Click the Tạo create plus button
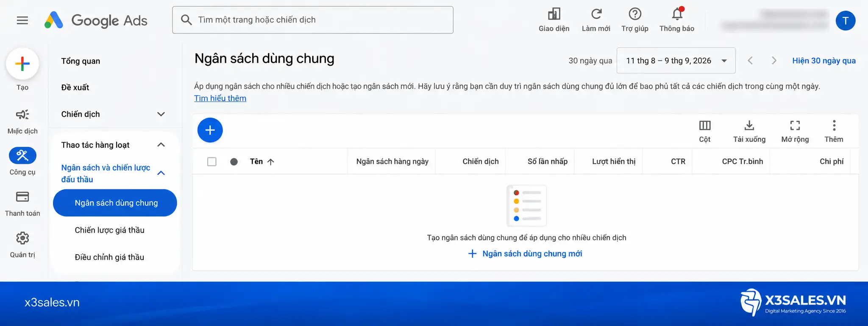 click(22, 64)
